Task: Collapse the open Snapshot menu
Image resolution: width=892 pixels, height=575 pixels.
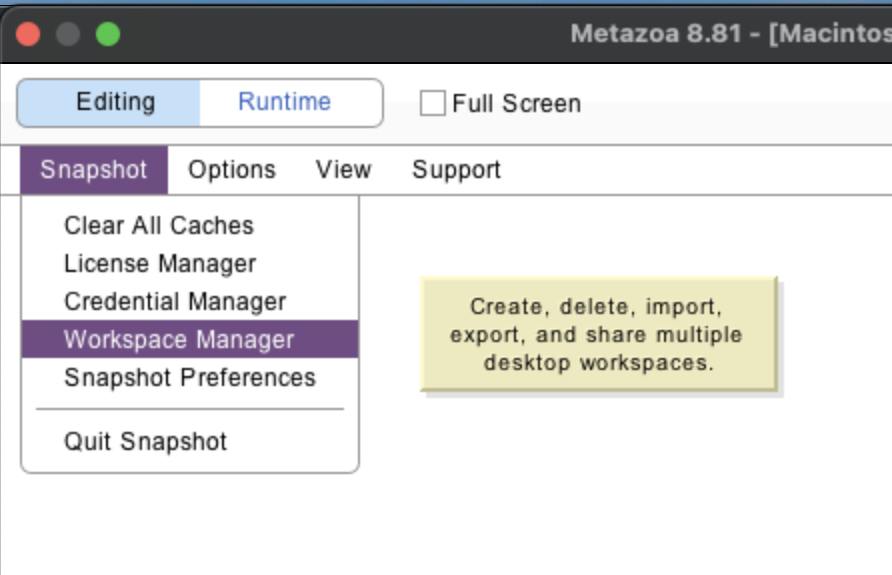Action: pos(94,170)
